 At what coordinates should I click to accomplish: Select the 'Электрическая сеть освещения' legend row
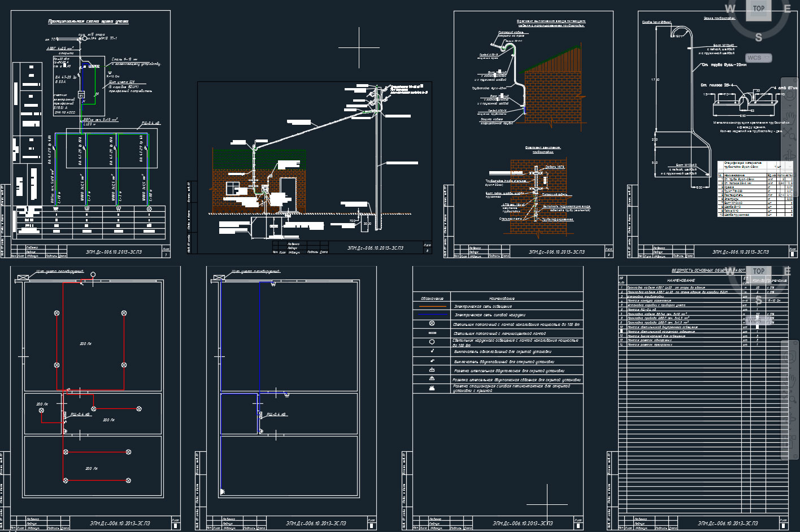[x=498, y=307]
